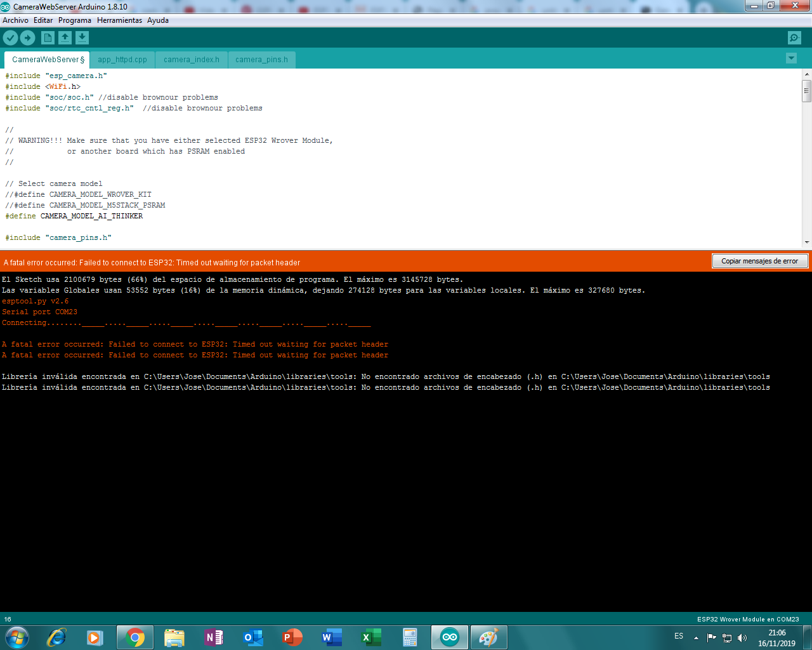Click the Verify sketch checkmark button

tap(11, 38)
